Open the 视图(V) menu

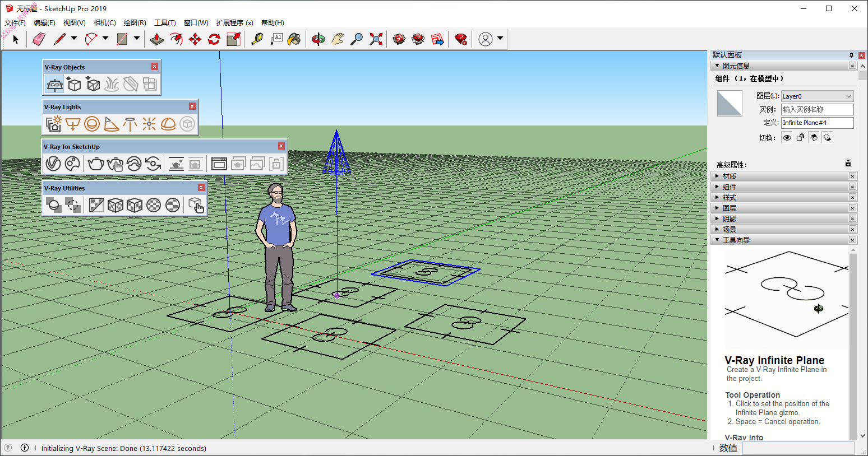(x=75, y=23)
